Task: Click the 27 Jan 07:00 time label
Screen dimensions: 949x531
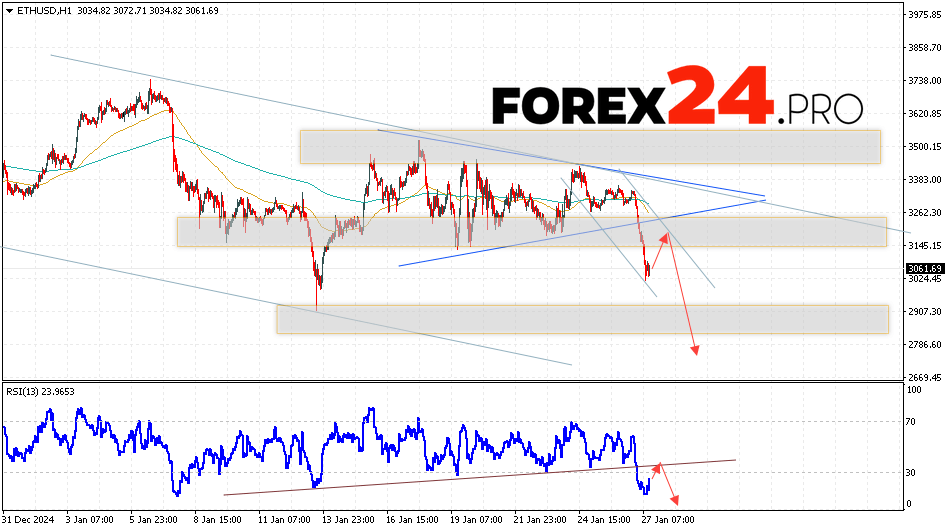Action: click(x=670, y=520)
